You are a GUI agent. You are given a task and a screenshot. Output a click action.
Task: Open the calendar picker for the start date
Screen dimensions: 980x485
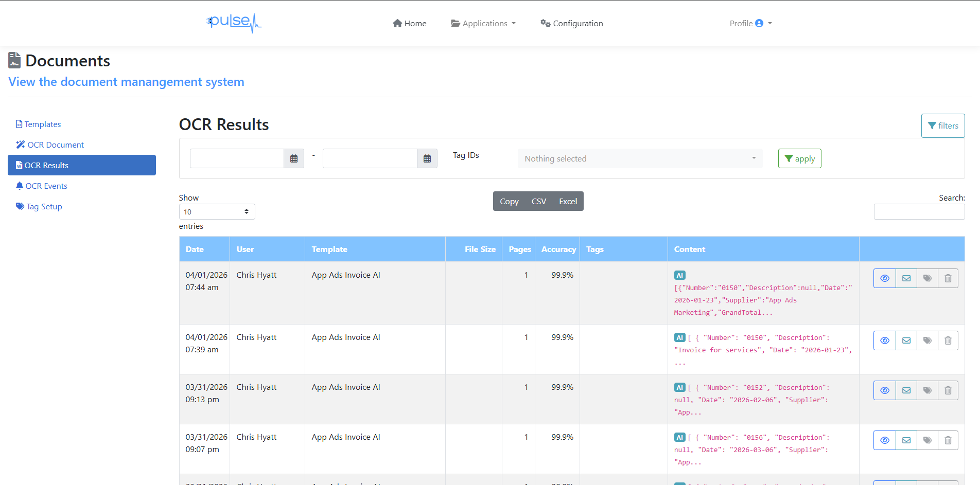[293, 158]
